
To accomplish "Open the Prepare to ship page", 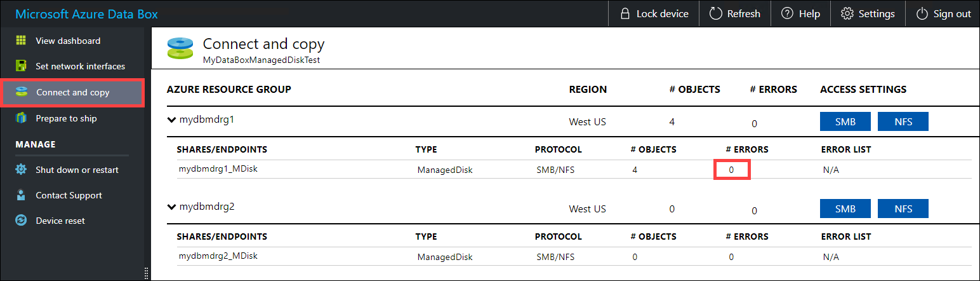I will coord(66,118).
